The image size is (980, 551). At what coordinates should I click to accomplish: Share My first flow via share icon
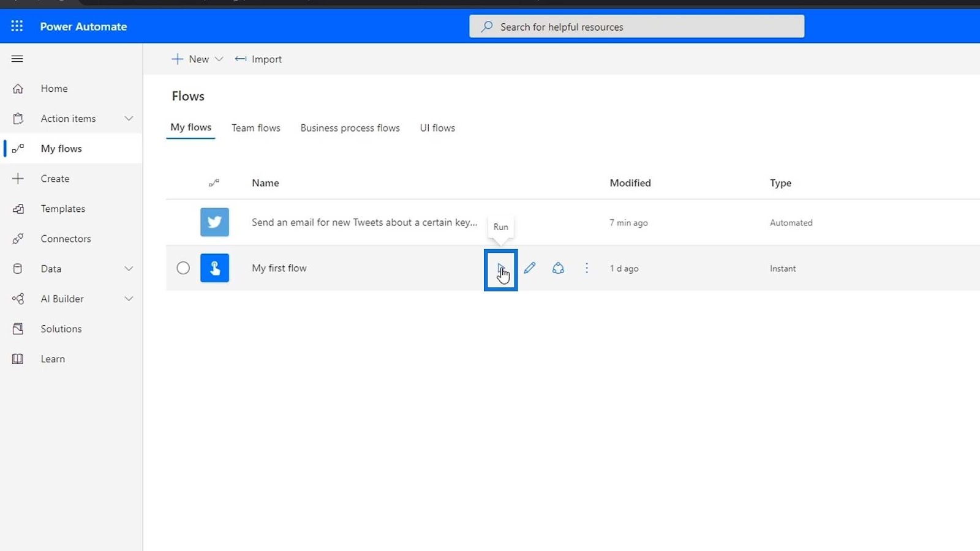tap(558, 268)
